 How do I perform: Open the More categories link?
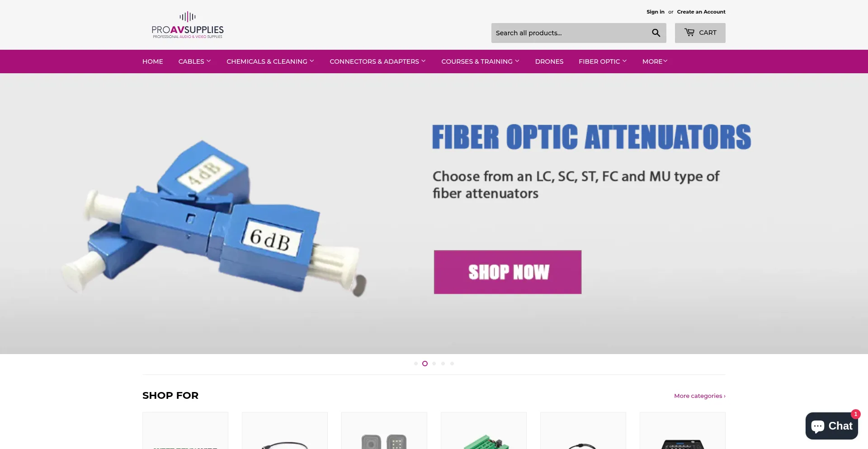(700, 396)
